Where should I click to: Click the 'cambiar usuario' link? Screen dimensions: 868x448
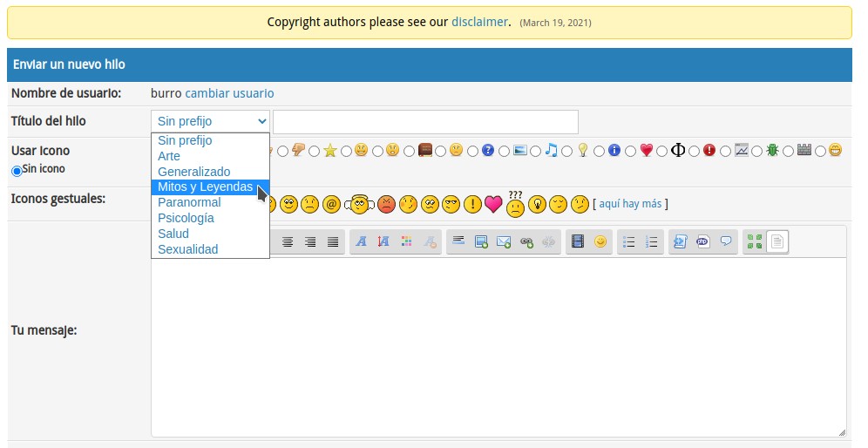[229, 93]
